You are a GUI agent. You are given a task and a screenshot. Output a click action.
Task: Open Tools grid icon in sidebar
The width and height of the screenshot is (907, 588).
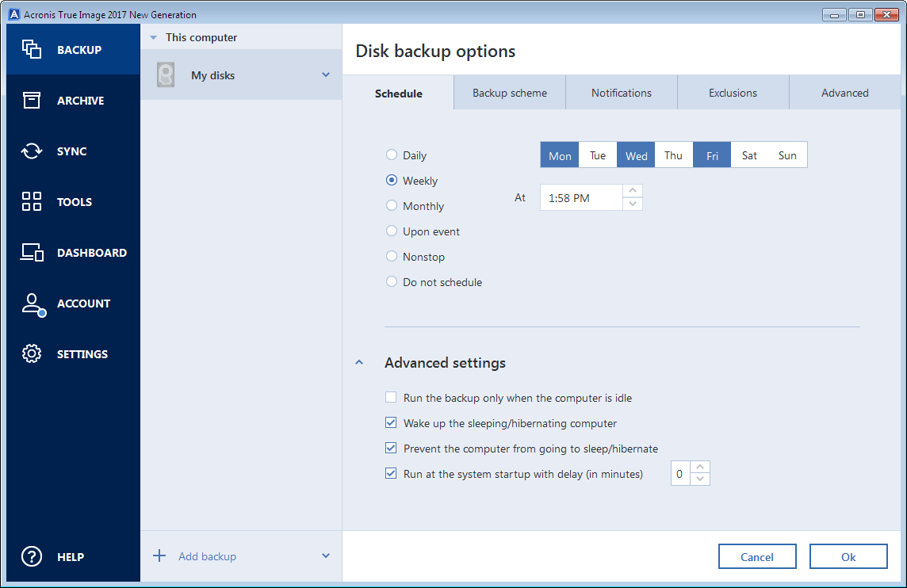click(x=32, y=202)
